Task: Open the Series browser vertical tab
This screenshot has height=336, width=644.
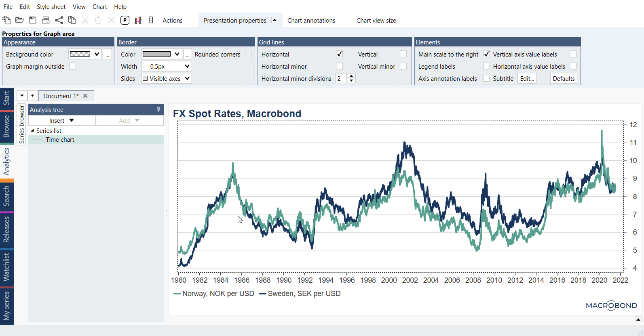Action: click(22, 124)
